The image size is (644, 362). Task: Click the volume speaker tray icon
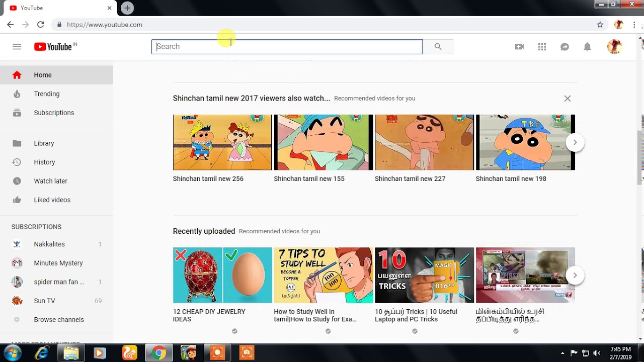(x=597, y=353)
